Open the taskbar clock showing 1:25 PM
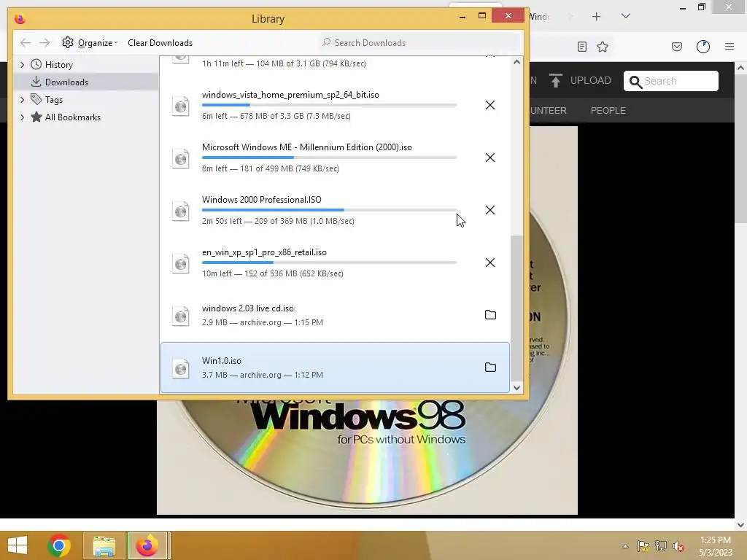 tap(716, 546)
